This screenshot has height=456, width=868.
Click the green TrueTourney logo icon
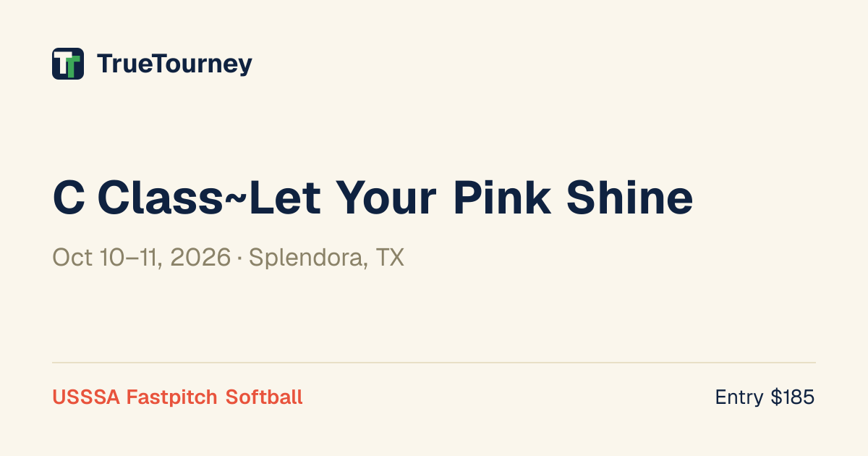[68, 64]
